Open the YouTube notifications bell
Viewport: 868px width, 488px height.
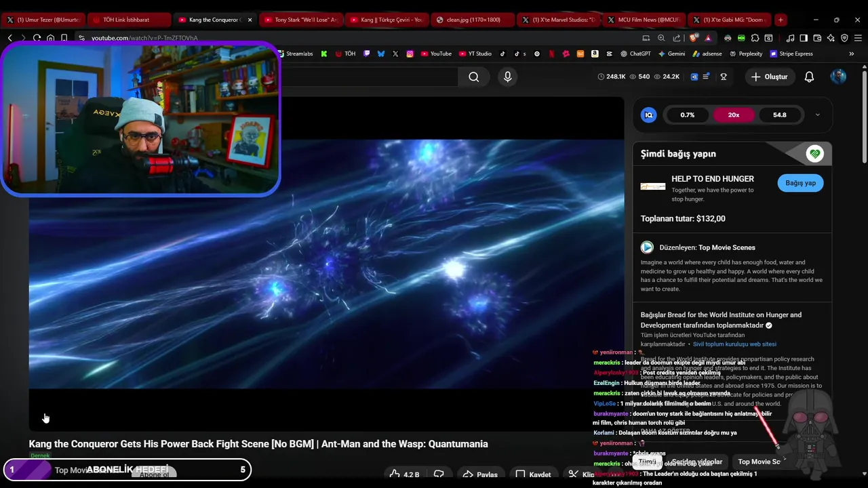click(x=809, y=77)
